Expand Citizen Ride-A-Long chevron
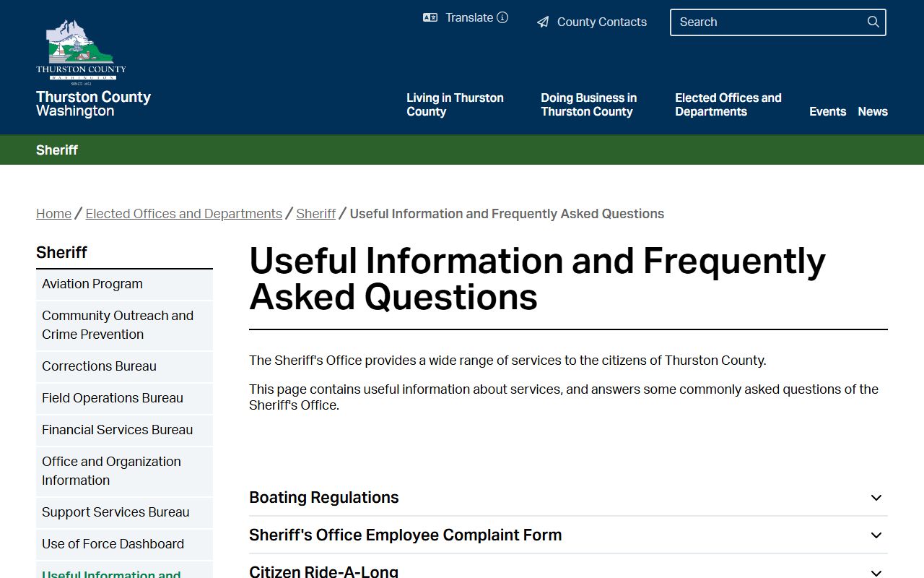The width and height of the screenshot is (924, 578). coord(876,573)
